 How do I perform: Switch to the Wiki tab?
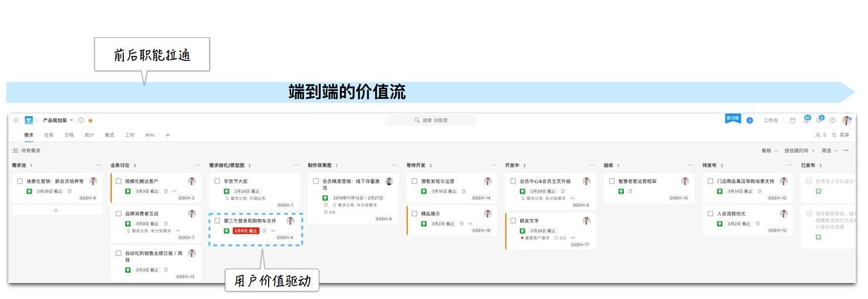coord(150,135)
